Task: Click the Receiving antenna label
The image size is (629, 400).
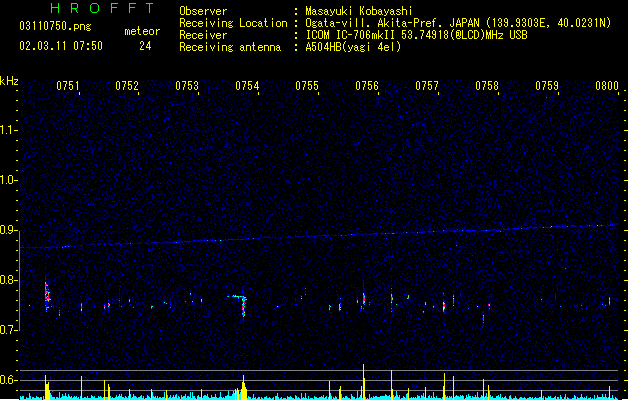Action: point(230,47)
